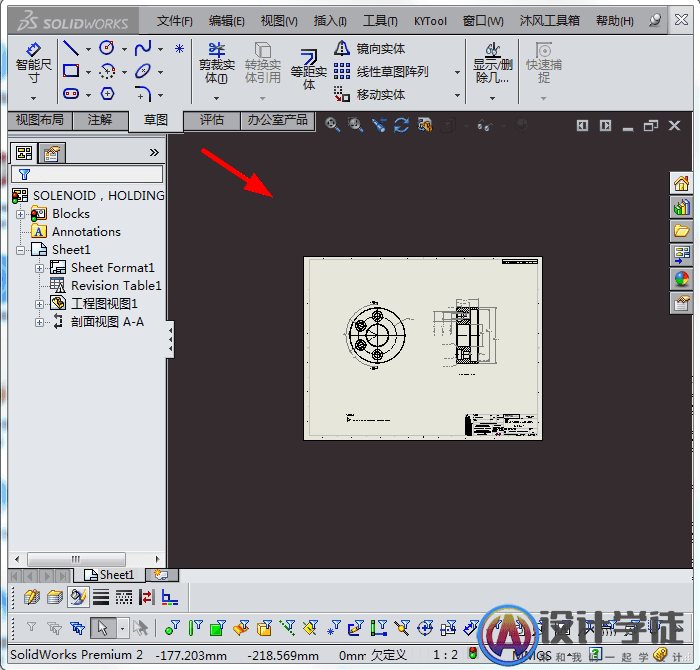
Task: Expand the Blocks tree node
Action: point(21,214)
